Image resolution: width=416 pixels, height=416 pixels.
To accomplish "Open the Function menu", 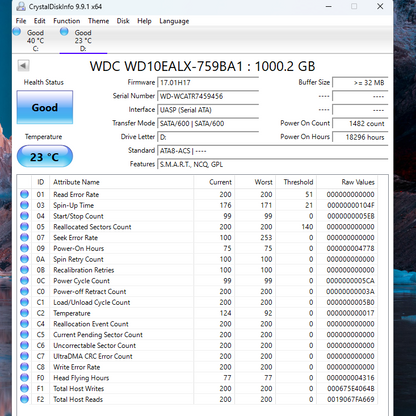I will (67, 21).
